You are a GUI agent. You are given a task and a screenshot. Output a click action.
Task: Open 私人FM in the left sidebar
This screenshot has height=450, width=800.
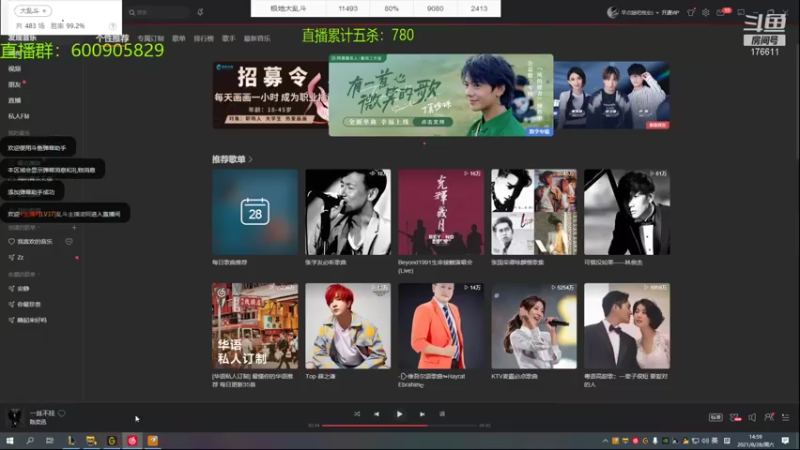pos(19,116)
